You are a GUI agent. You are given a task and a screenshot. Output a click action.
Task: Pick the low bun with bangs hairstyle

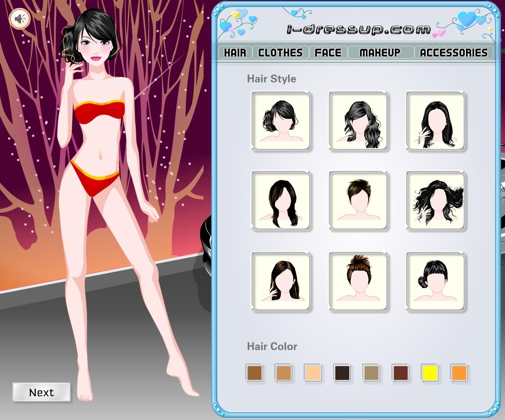pos(435,281)
